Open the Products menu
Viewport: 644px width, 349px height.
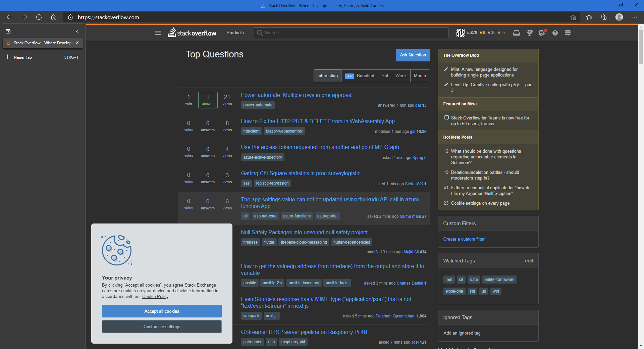[235, 33]
